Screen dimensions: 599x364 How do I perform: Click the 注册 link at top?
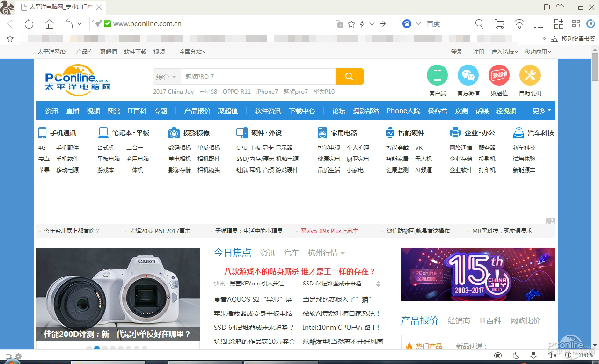pyautogui.click(x=479, y=52)
